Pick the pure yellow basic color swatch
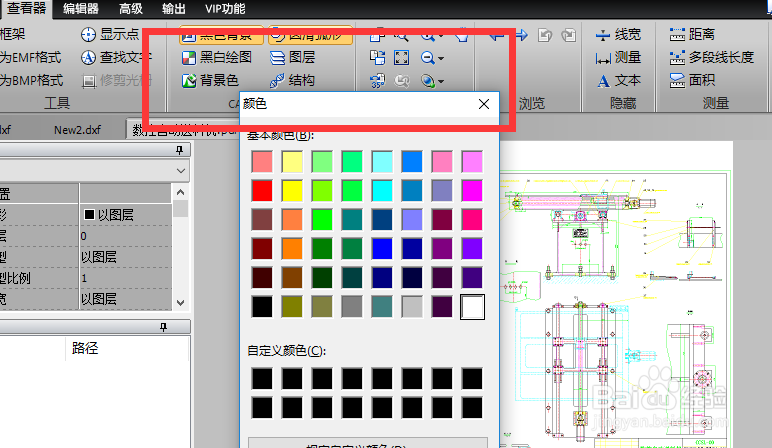Screen dimensions: 772x448 292,191
